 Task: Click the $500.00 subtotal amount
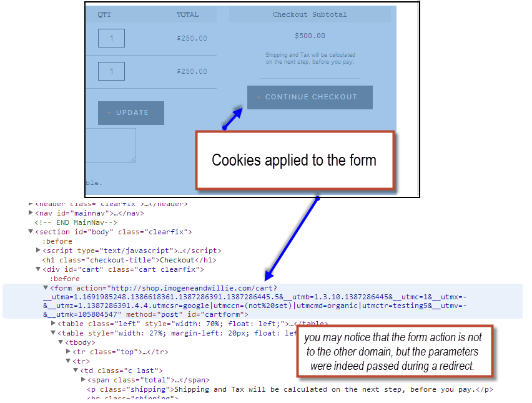(x=310, y=36)
